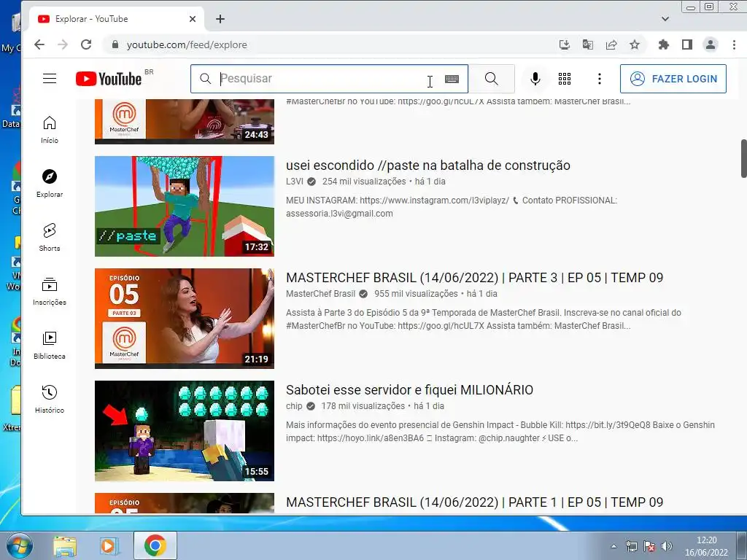Image resolution: width=747 pixels, height=560 pixels.
Task: Click Chrome taskbar button
Action: click(x=155, y=545)
